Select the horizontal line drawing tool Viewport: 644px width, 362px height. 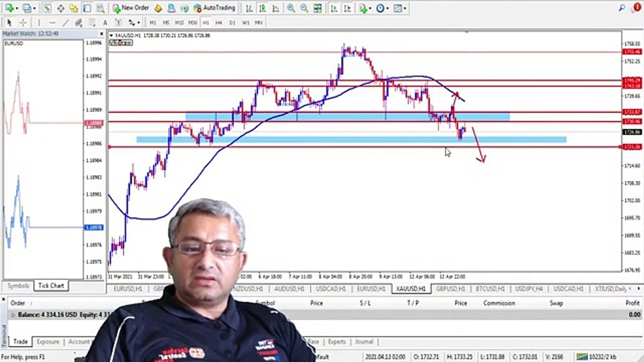pos(52,23)
